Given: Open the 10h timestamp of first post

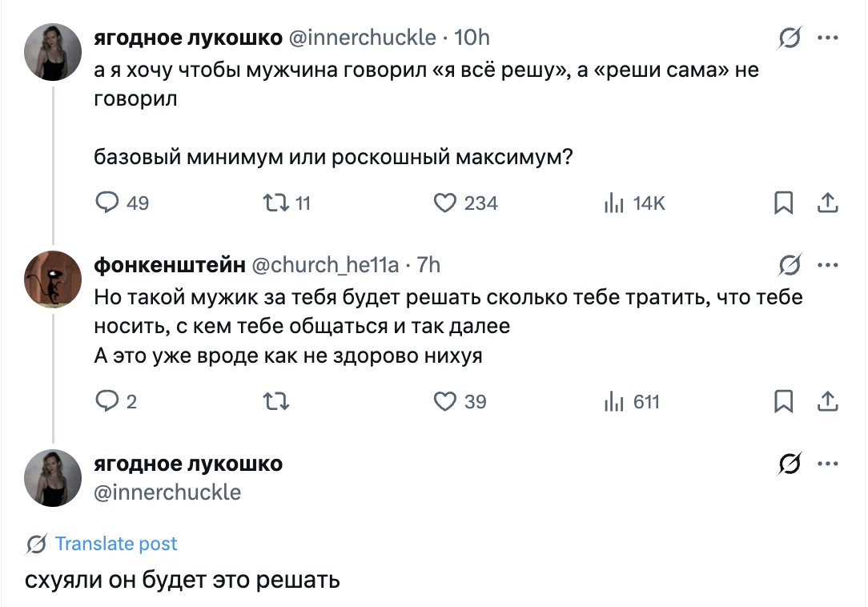Looking at the screenshot, I should click(x=472, y=38).
